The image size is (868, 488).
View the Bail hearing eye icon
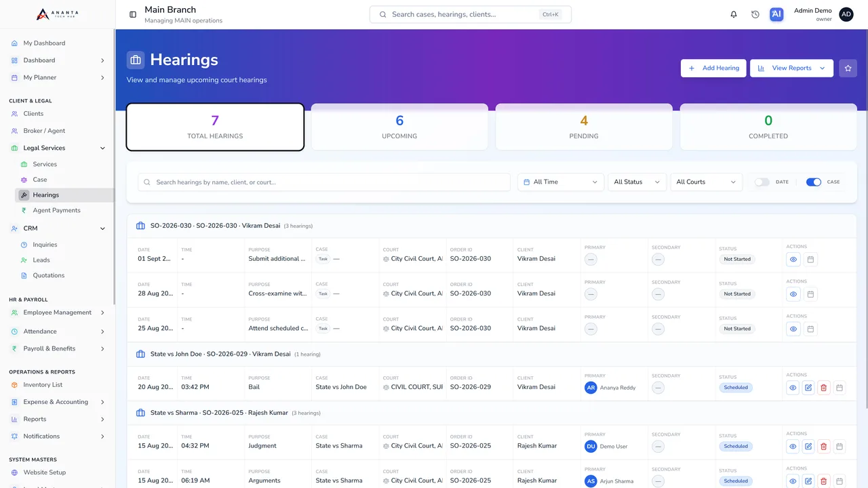(x=793, y=388)
